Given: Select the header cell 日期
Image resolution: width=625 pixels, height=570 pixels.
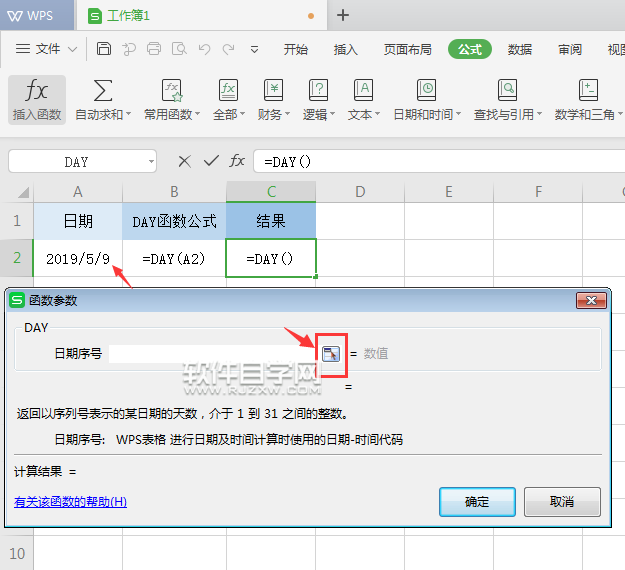Looking at the screenshot, I should tap(78, 221).
